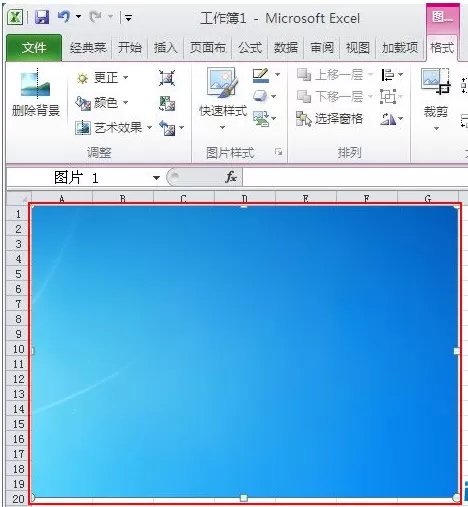Viewport: 468px width, 507px height.
Task: Switch to the 加载项 (Add-ins) tab
Action: 400,48
